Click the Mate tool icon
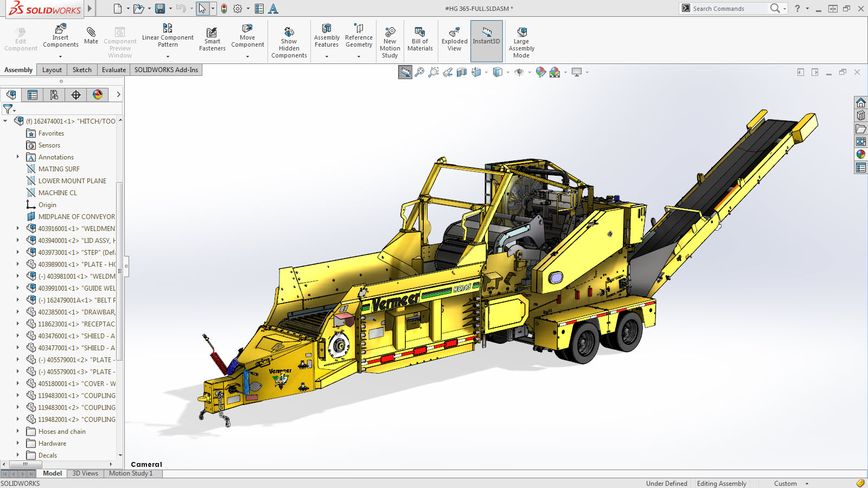This screenshot has height=488, width=868. point(91,33)
